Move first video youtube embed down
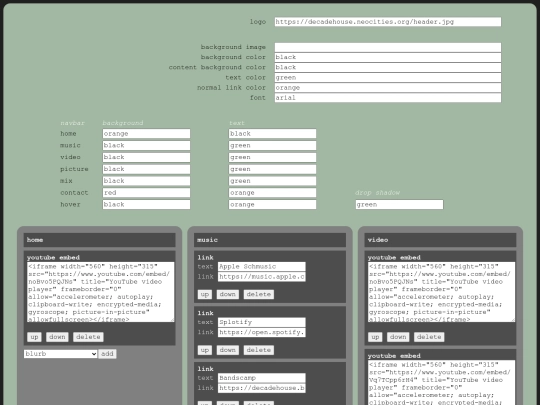This screenshot has width=540, height=405. point(398,337)
